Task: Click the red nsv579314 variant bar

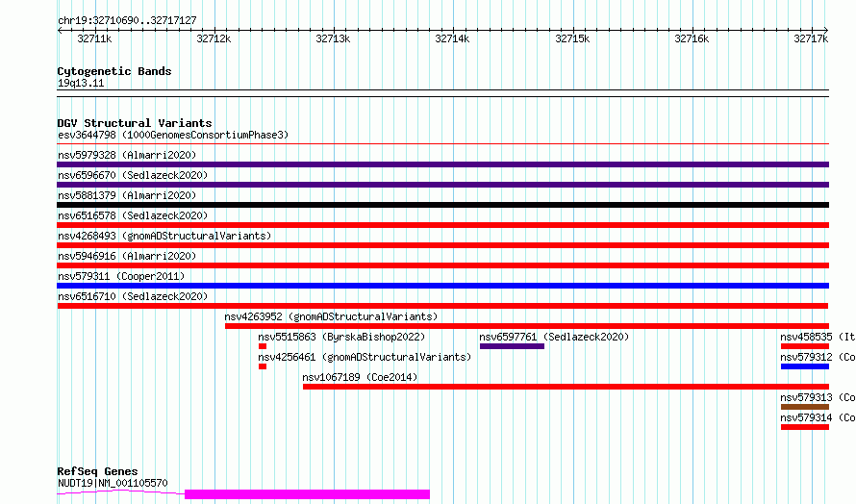Action: pyautogui.click(x=805, y=427)
